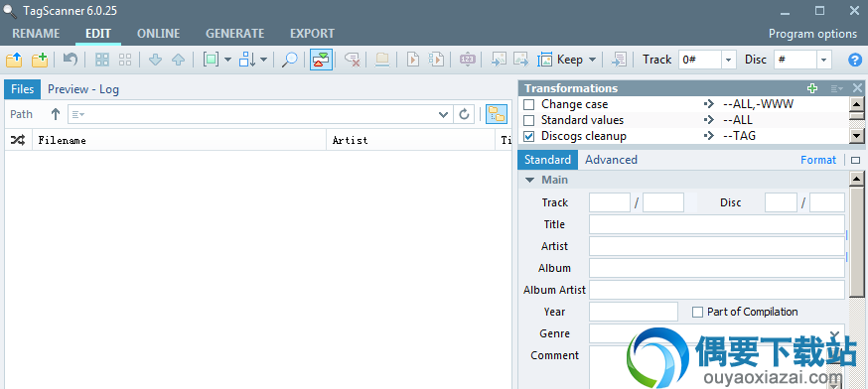This screenshot has width=868, height=389.
Task: Deselect all files with the faded grid icon
Action: (x=125, y=60)
